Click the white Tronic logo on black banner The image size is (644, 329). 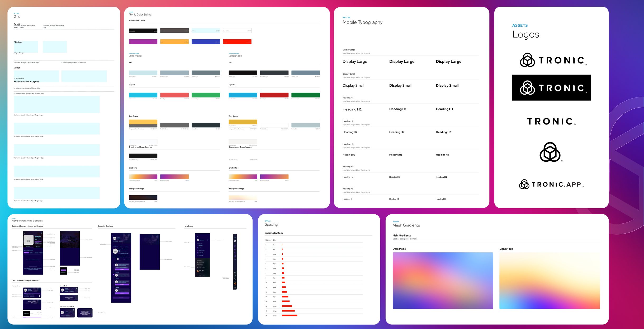(551, 87)
